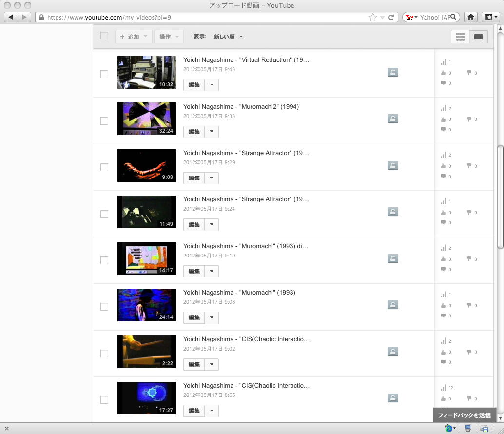Open thumbnail of CIS 17:27 video

point(147,398)
